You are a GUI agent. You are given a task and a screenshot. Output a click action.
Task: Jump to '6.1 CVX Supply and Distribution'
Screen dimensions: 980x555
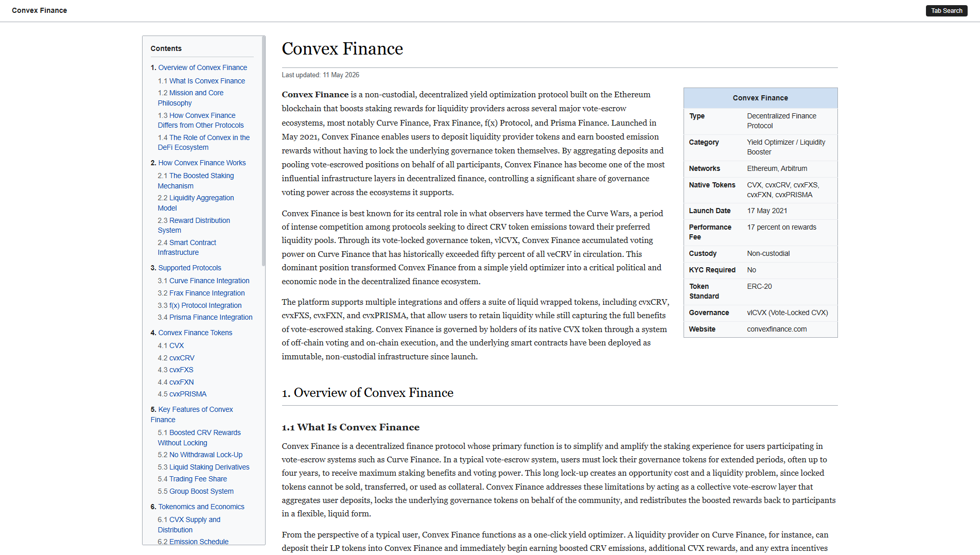pyautogui.click(x=189, y=525)
